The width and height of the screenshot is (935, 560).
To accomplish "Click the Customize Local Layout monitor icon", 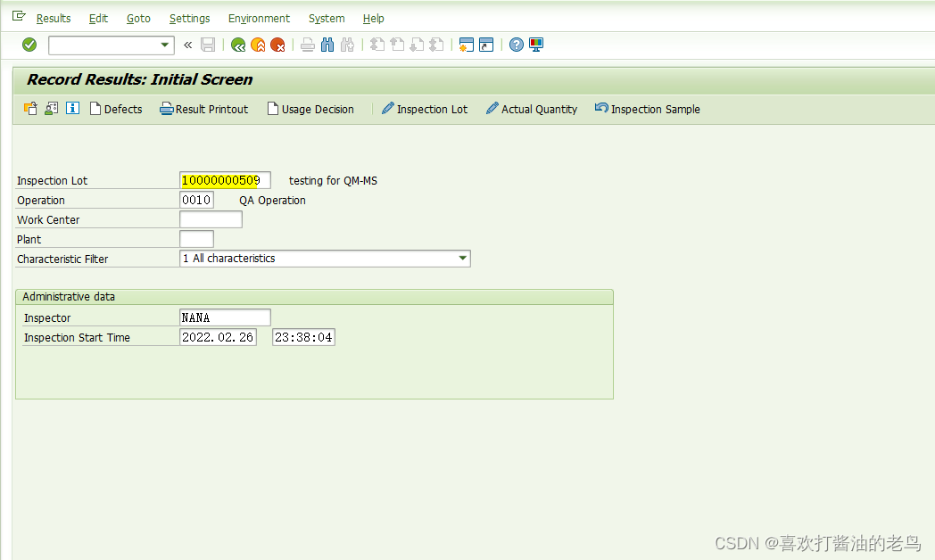I will [x=536, y=45].
